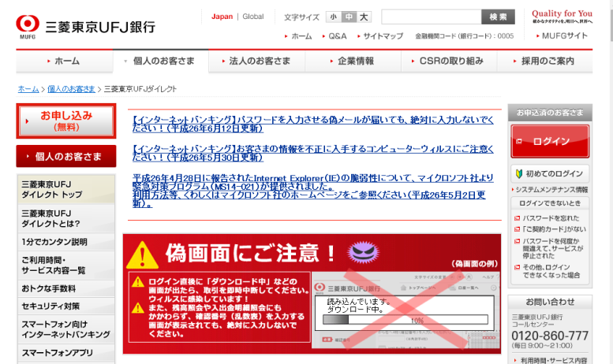Viewport: 613px width, 364px height.
Task: Click 個人のお客さま breadcrumb link
Action: pyautogui.click(x=71, y=89)
